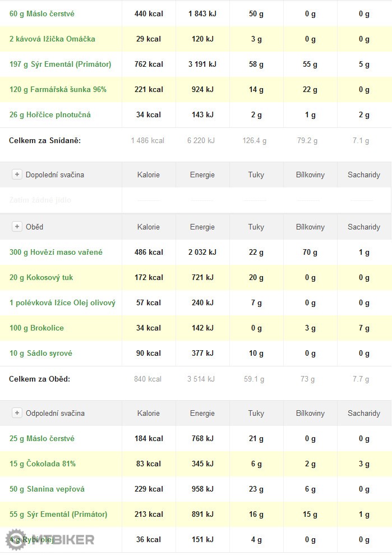This screenshot has height=555, width=392.
Task: Open the 2 kávová lžička Omáčka item
Action: click(x=52, y=39)
